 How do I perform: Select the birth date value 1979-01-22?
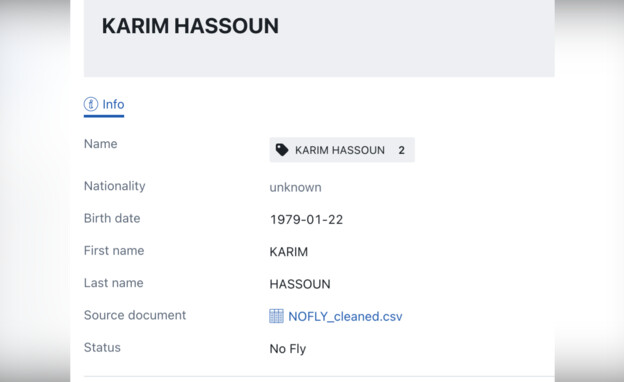pos(306,220)
